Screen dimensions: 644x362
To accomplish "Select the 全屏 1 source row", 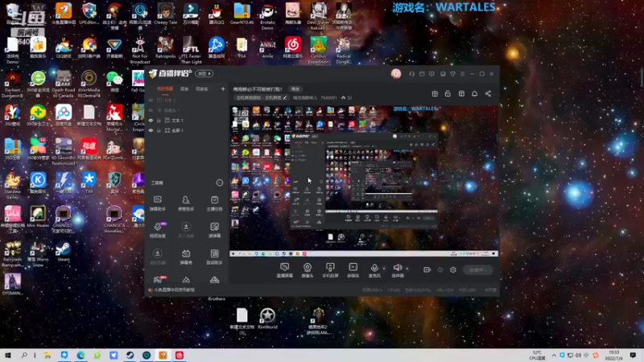I will (x=186, y=130).
